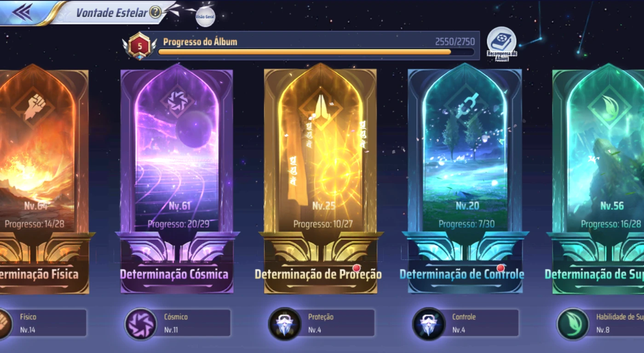This screenshot has height=353, width=644.
Task: Open the green Determinação de Suporte card
Action: pos(597,179)
